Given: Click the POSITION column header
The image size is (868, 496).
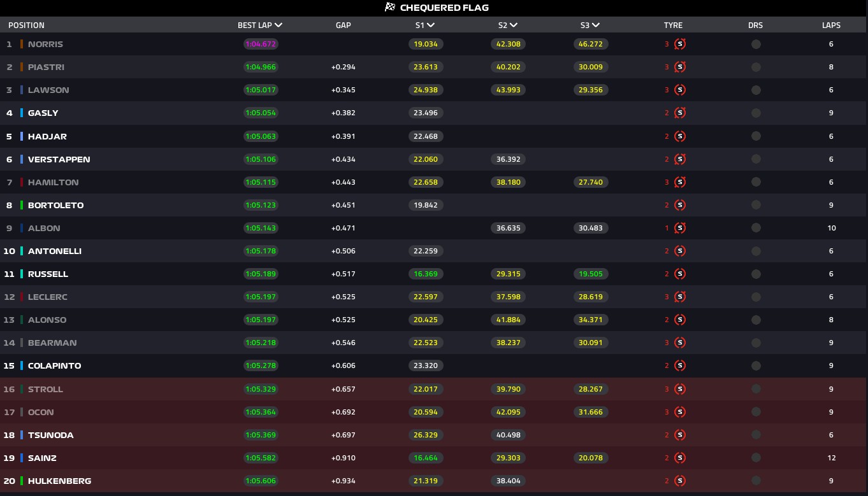Looking at the screenshot, I should (26, 25).
